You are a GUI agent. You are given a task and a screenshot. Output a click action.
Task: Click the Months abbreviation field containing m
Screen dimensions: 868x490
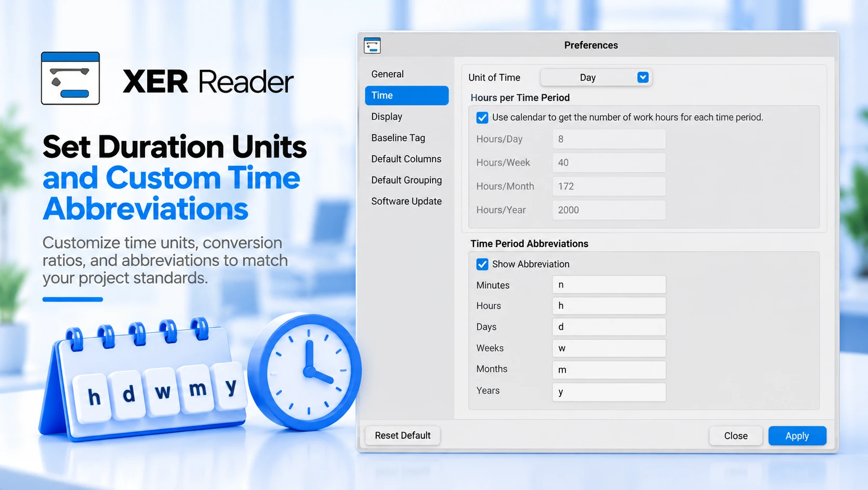point(609,370)
